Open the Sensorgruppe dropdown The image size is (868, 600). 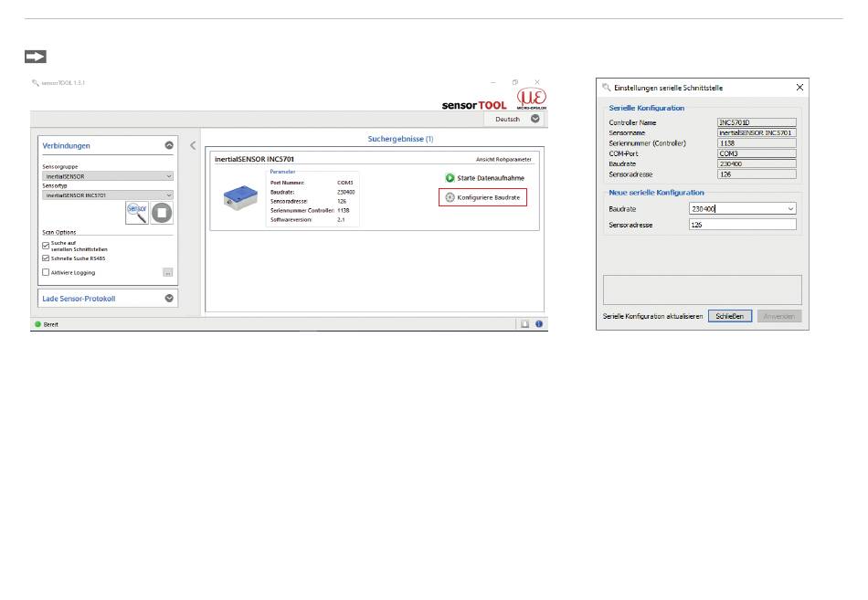coord(108,175)
